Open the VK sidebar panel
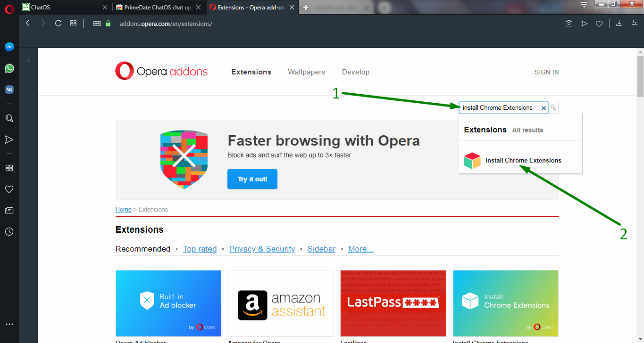The height and width of the screenshot is (343, 644). click(x=9, y=90)
